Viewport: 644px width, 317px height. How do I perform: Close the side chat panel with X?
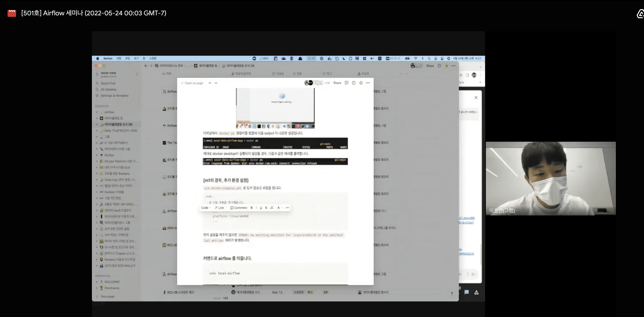point(476,98)
